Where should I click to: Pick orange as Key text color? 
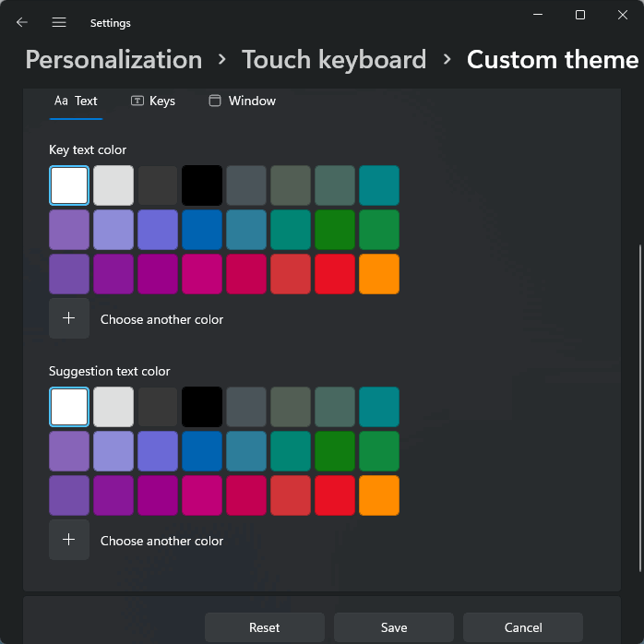pyautogui.click(x=379, y=274)
